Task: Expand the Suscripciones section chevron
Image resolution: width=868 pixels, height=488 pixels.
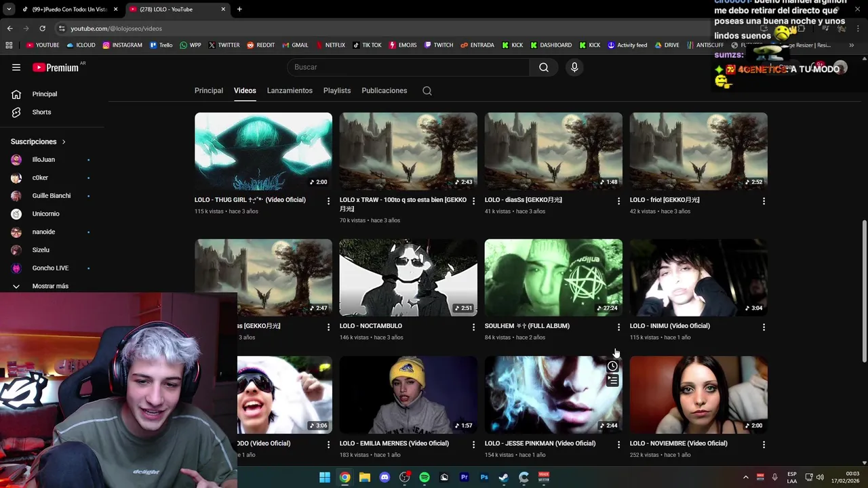Action: [x=64, y=142]
